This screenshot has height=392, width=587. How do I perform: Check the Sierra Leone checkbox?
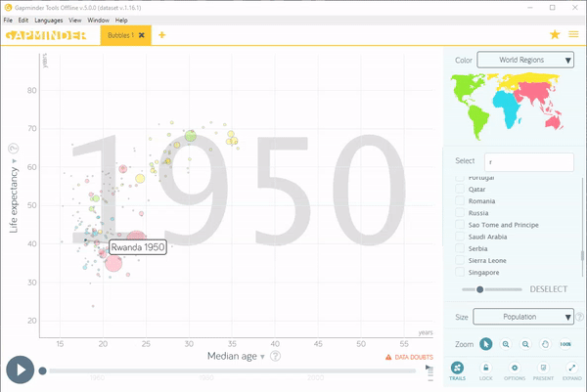[x=460, y=260]
